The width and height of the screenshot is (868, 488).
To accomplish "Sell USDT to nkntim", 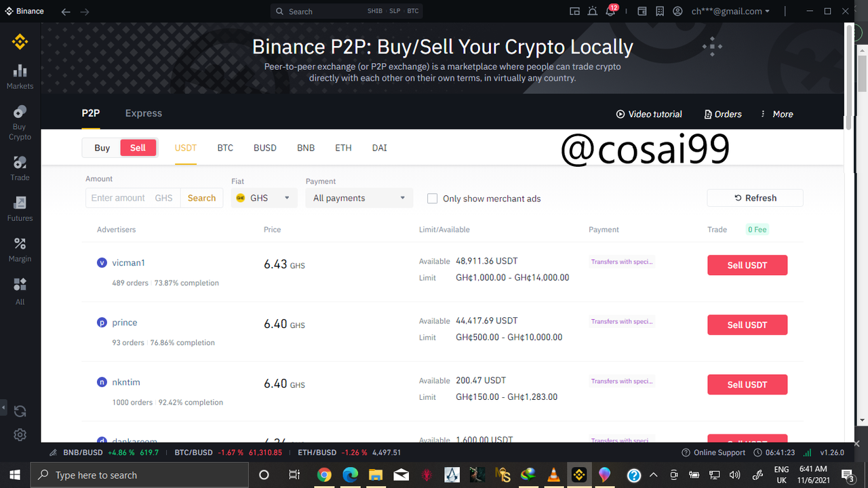I will (747, 384).
